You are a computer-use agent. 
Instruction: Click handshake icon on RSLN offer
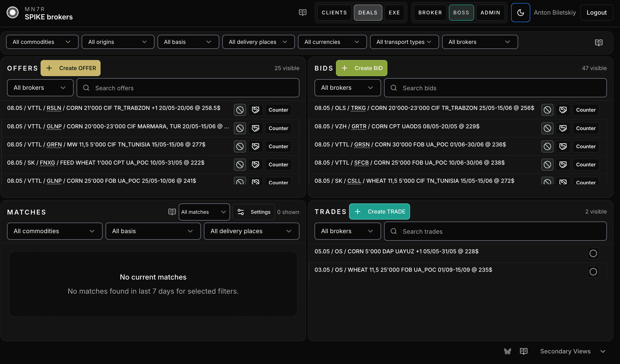pos(255,110)
